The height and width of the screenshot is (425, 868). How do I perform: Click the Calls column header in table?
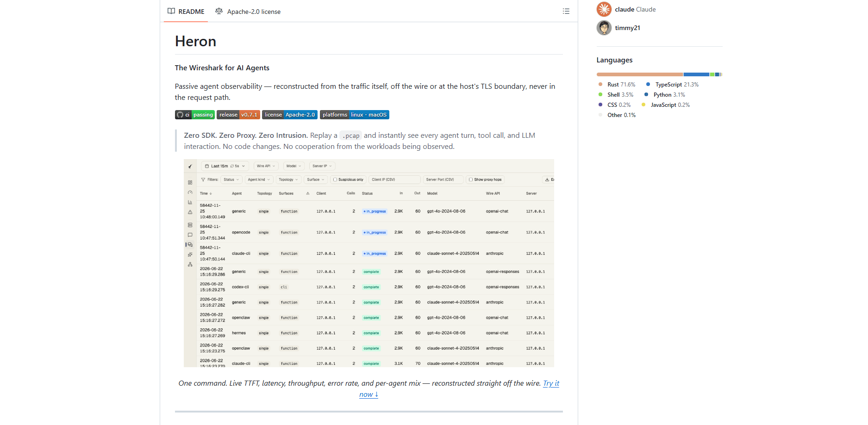click(x=351, y=193)
